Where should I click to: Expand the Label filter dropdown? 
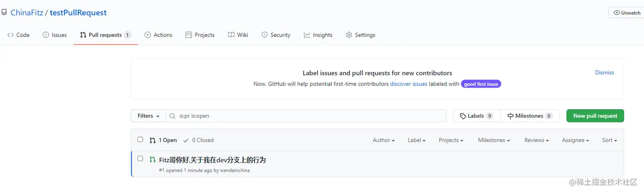417,140
